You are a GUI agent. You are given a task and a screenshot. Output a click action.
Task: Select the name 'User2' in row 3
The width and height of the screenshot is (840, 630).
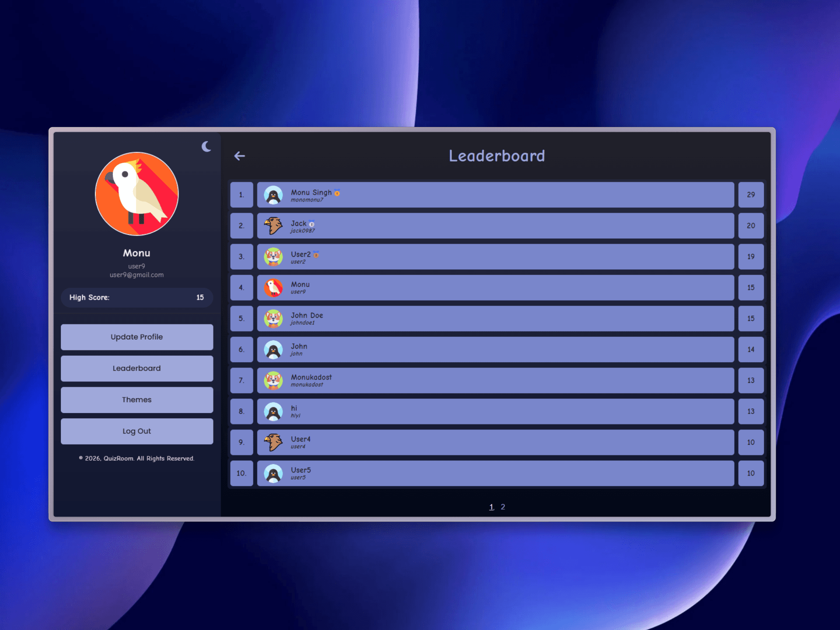pos(301,254)
